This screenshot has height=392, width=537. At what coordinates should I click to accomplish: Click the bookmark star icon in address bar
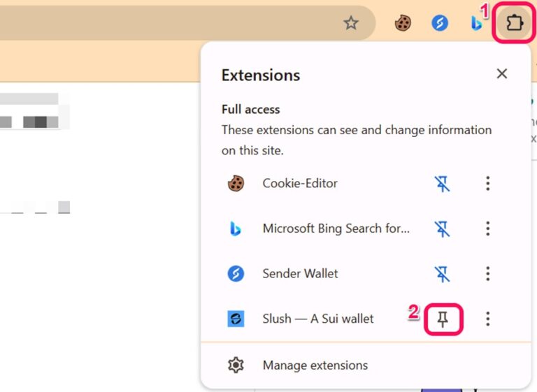pos(351,23)
